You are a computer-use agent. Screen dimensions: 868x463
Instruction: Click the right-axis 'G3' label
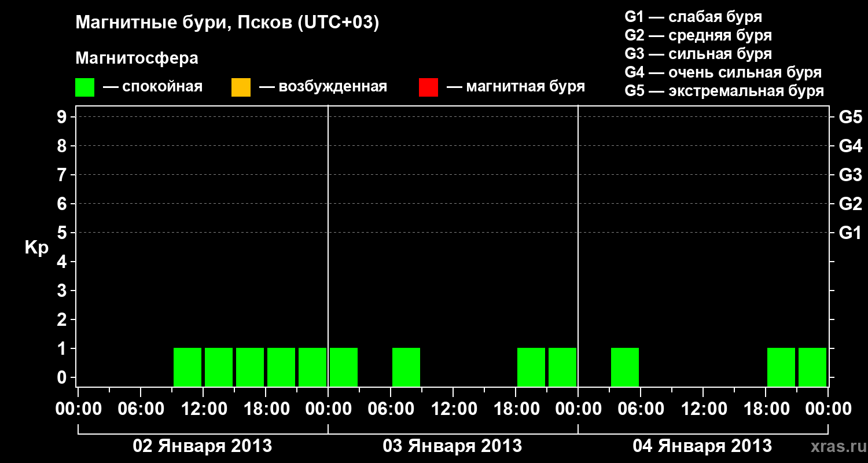click(851, 175)
